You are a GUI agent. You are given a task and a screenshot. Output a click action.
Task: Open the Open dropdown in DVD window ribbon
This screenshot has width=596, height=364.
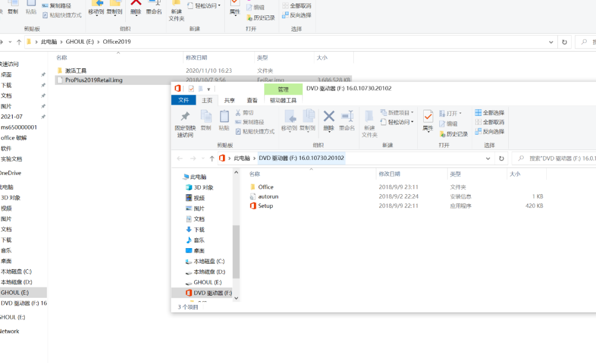click(x=450, y=113)
